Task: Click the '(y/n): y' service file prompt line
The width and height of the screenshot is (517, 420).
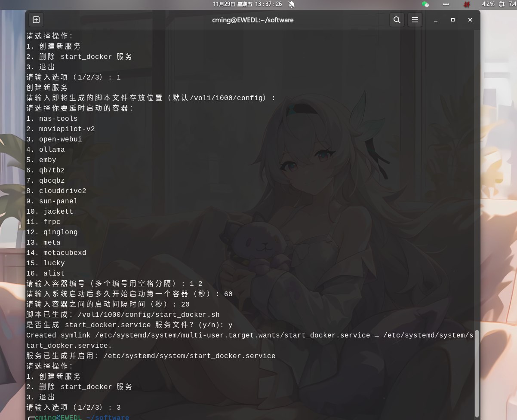Action: [x=129, y=325]
